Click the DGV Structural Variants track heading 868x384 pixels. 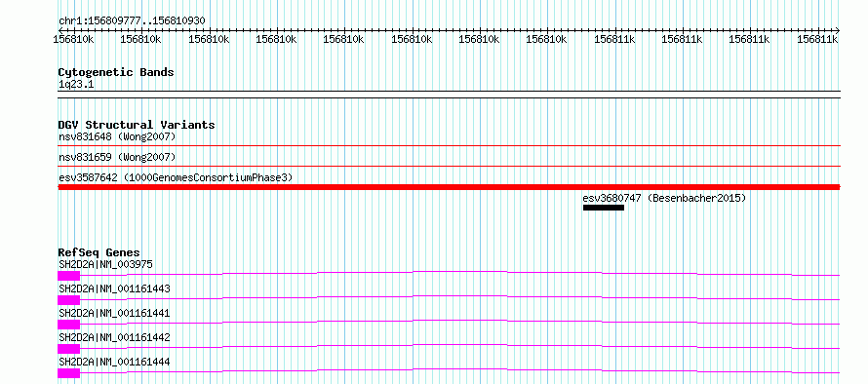137,125
